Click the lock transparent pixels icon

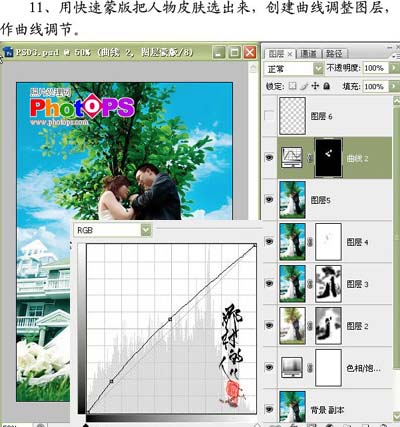pos(292,86)
